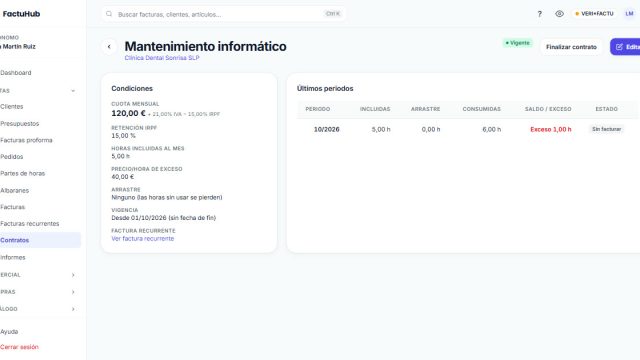Click the FactuHub logo
The height and width of the screenshot is (360, 640).
tap(21, 14)
